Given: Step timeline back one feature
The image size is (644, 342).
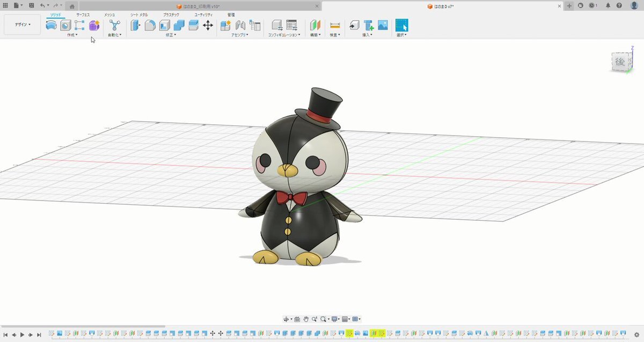Looking at the screenshot, I should pyautogui.click(x=14, y=334).
